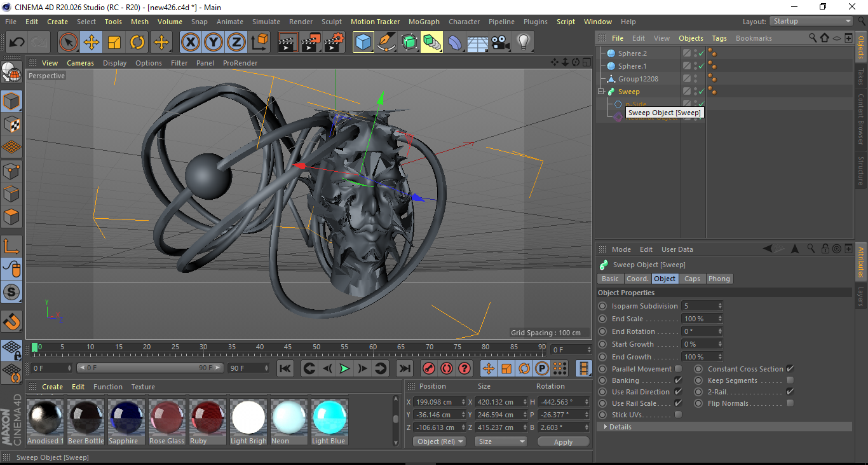Step the Isoparm Subdivision value

pyautogui.click(x=720, y=306)
